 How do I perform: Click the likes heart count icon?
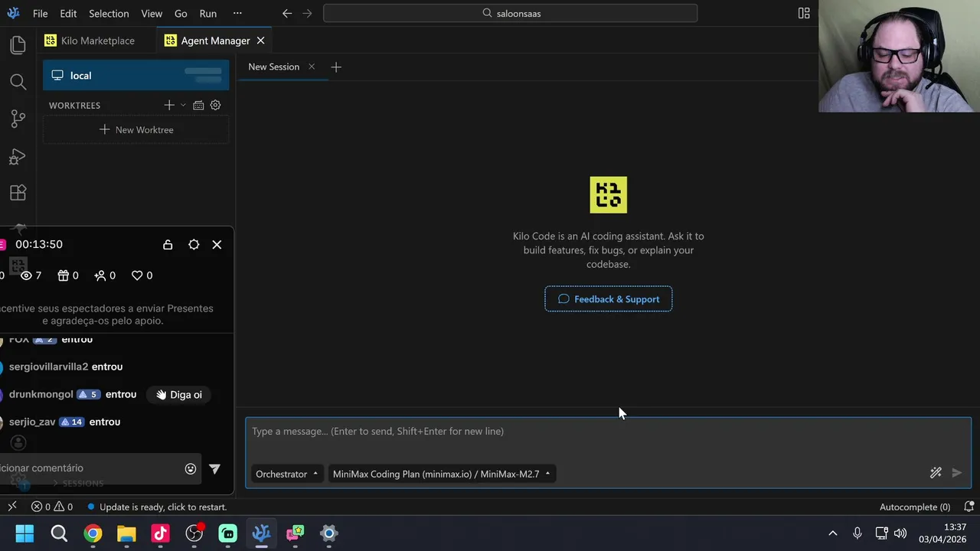(x=137, y=275)
